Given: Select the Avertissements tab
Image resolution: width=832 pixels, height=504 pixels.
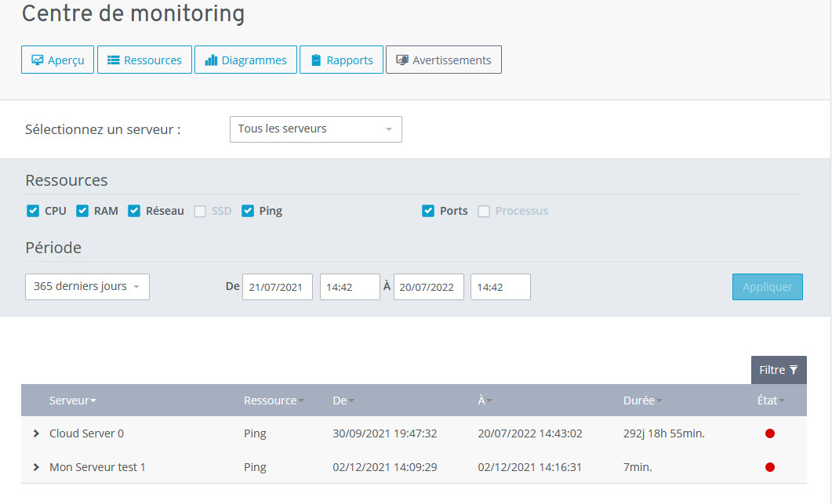Looking at the screenshot, I should (444, 60).
